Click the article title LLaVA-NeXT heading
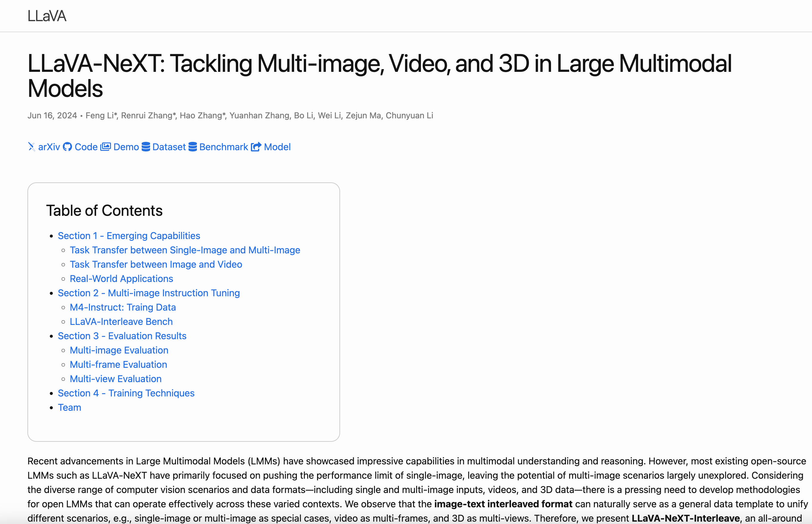 380,76
